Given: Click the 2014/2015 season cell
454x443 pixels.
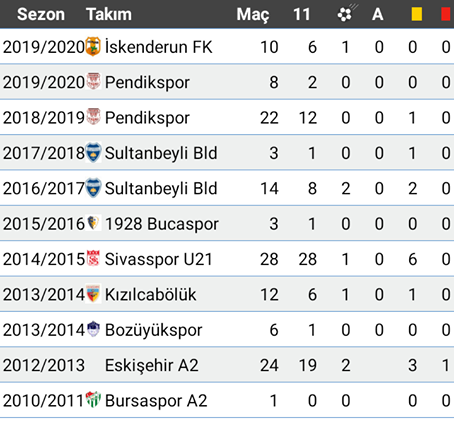Looking at the screenshot, I should tap(44, 259).
